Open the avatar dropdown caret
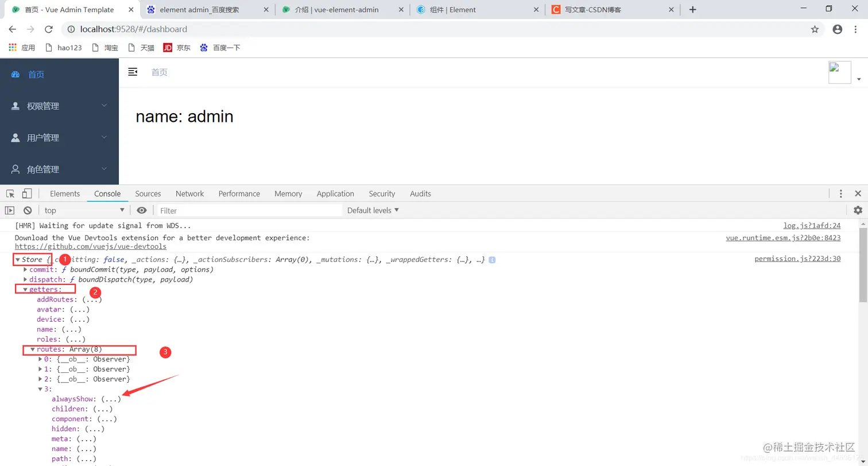Screen dimensions: 868x466 [x=859, y=79]
